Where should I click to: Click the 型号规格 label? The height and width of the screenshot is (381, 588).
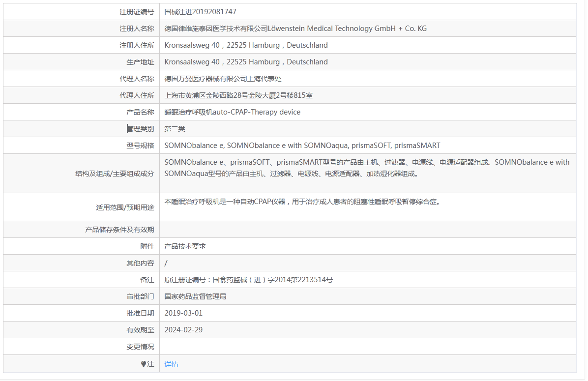(140, 146)
